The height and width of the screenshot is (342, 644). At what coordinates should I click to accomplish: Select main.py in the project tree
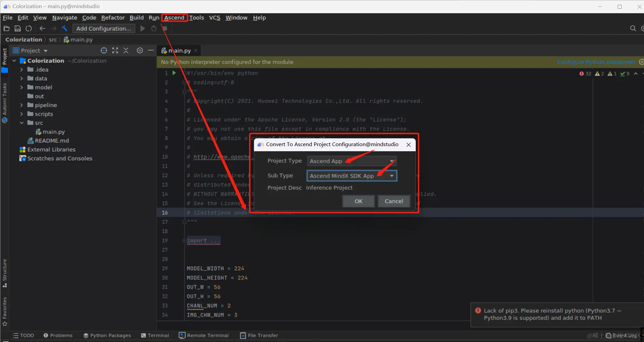pyautogui.click(x=50, y=132)
